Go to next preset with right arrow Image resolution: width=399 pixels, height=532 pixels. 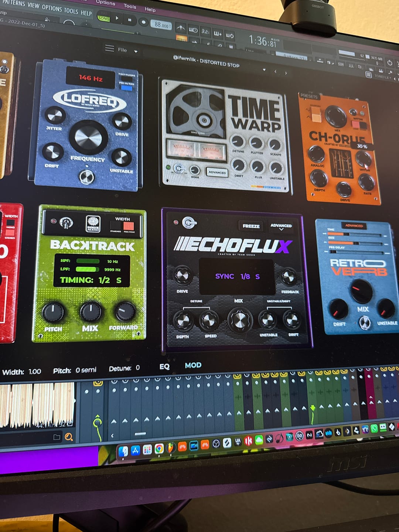click(286, 73)
